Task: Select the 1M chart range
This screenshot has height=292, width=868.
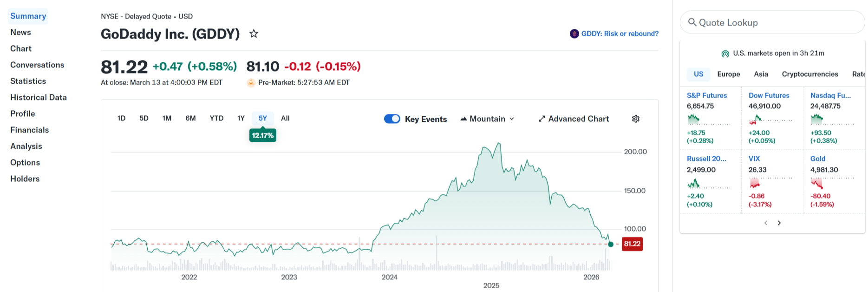Action: pyautogui.click(x=167, y=119)
